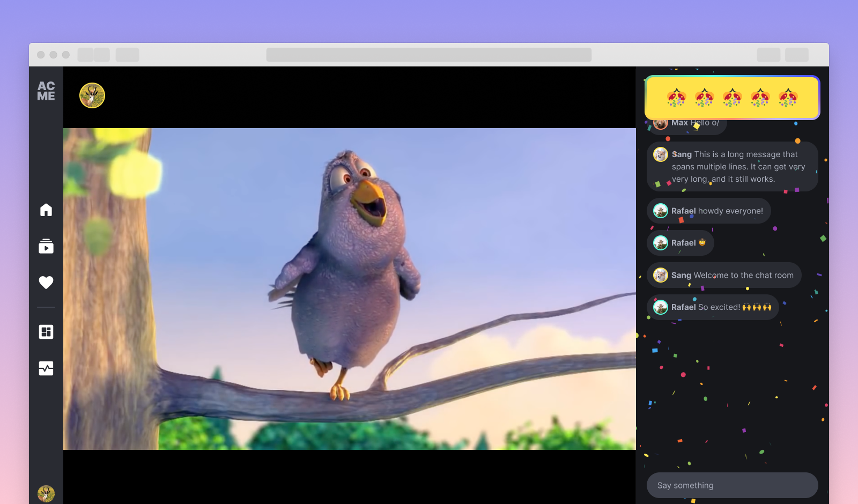Click the last party emoji in banner
The height and width of the screenshot is (504, 858).
point(788,98)
